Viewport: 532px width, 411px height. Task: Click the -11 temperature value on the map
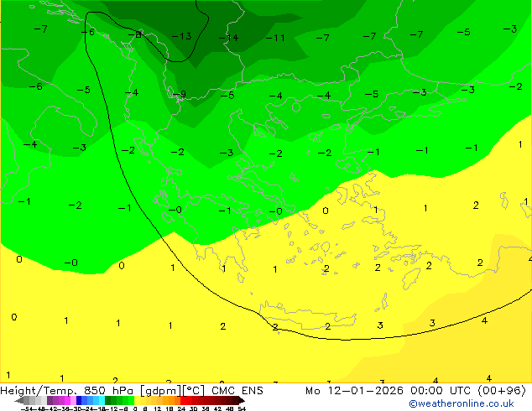tap(275, 38)
